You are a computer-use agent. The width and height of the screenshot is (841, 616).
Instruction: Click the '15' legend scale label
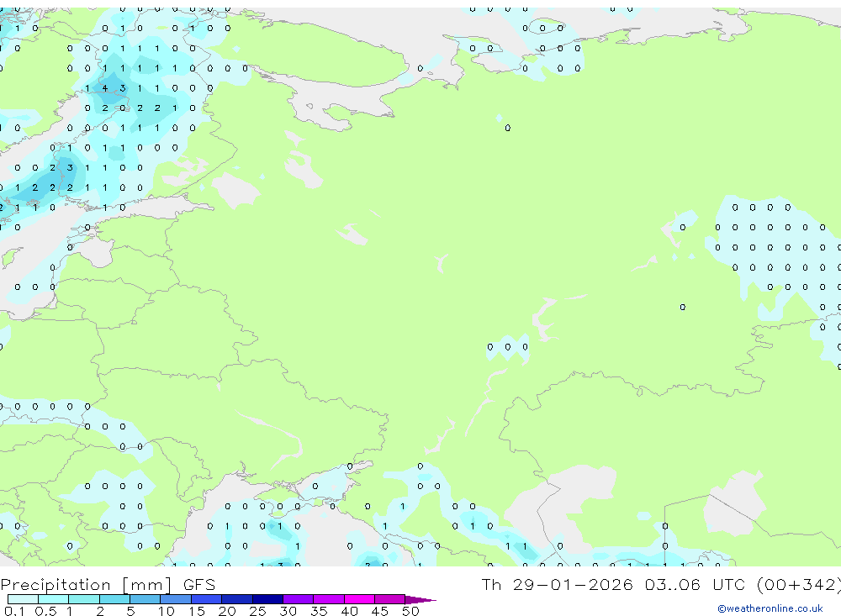point(197,611)
